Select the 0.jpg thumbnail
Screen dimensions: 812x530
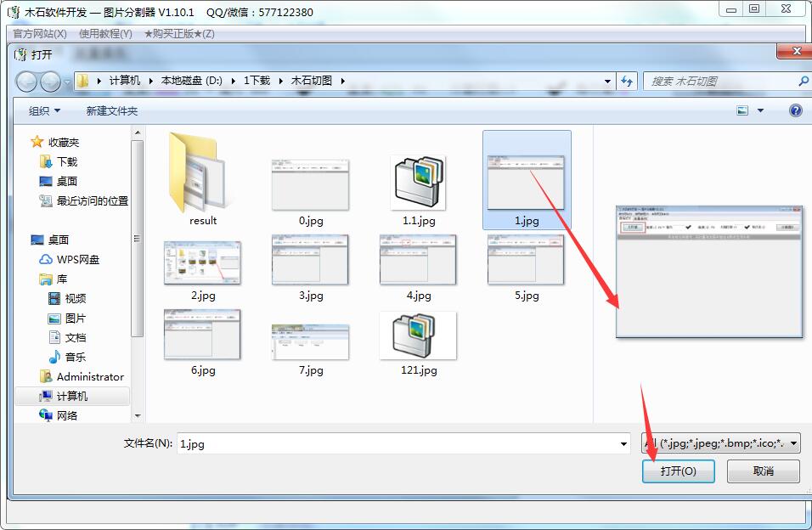click(x=310, y=185)
